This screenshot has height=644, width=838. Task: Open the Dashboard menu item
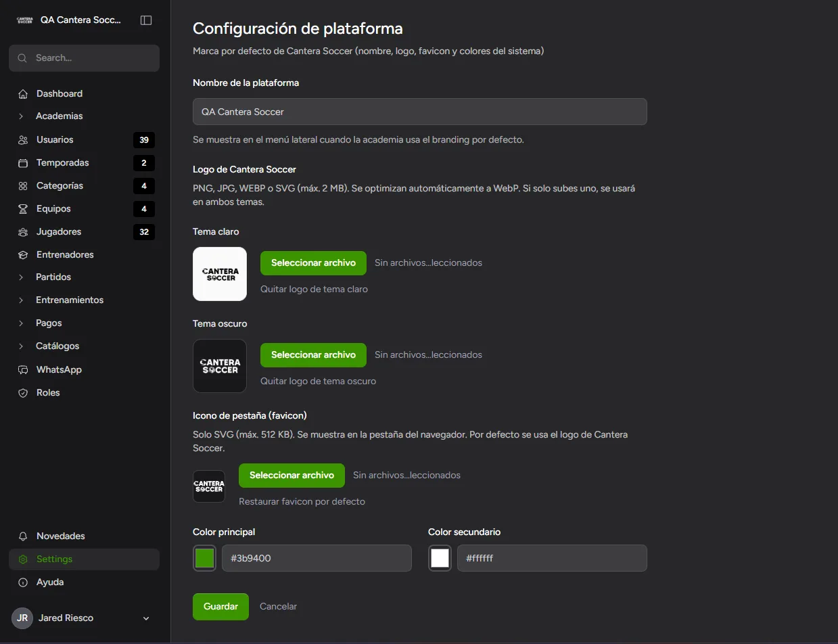[84, 94]
